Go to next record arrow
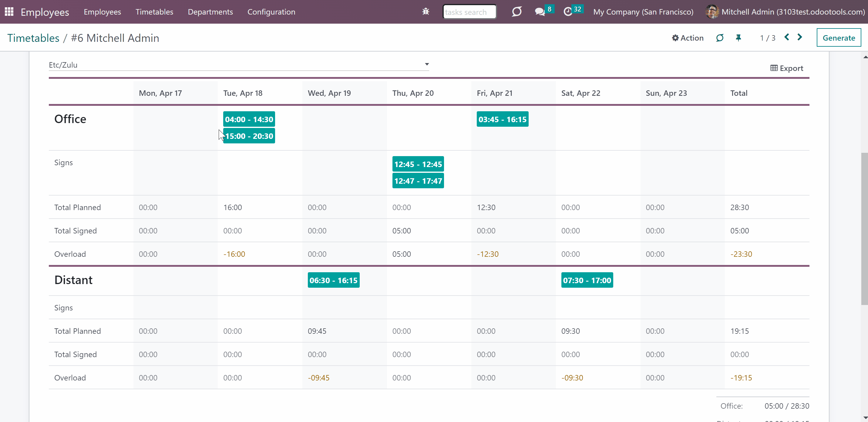This screenshot has width=868, height=422. point(799,37)
